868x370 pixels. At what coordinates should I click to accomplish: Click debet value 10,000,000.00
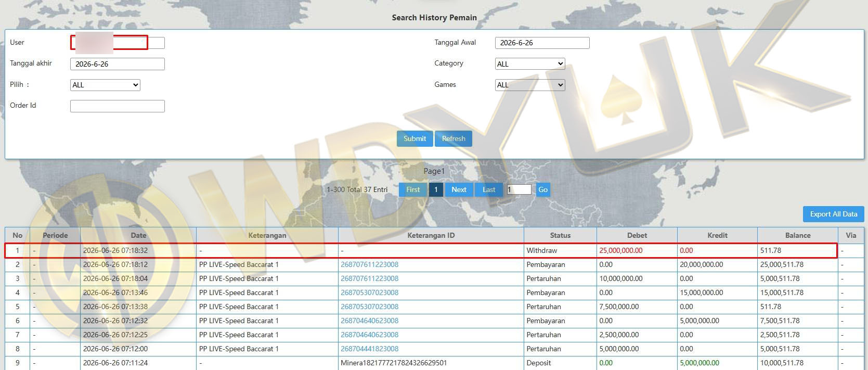pos(621,278)
